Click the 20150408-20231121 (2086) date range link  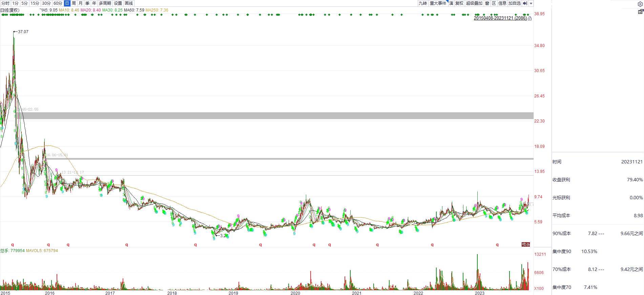500,18
